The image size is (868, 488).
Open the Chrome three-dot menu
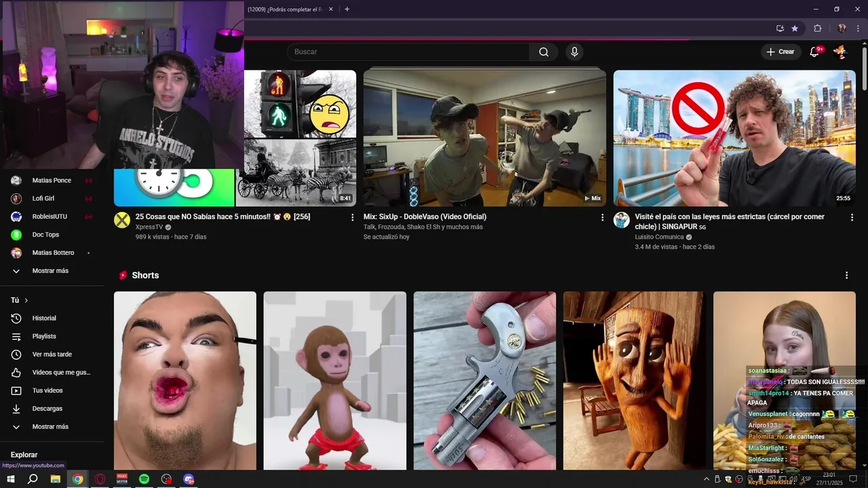858,28
